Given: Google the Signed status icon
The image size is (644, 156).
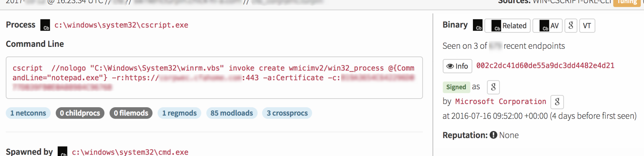Looking at the screenshot, I should [493, 87].
